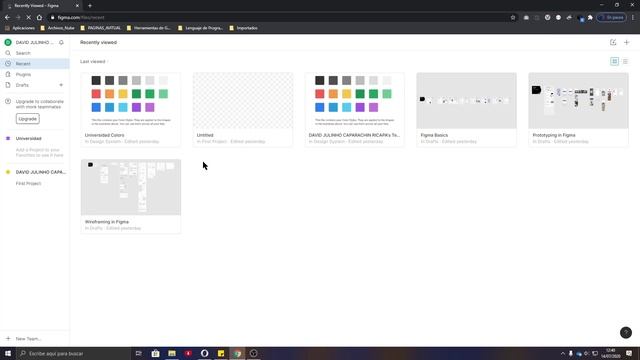Click the 'Prototyping in Figma' file title
This screenshot has width=640, height=360.
pos(554,135)
